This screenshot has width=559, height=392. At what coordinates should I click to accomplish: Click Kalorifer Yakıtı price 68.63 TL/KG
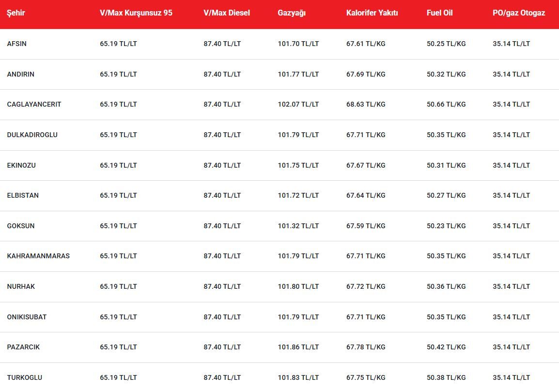point(366,104)
